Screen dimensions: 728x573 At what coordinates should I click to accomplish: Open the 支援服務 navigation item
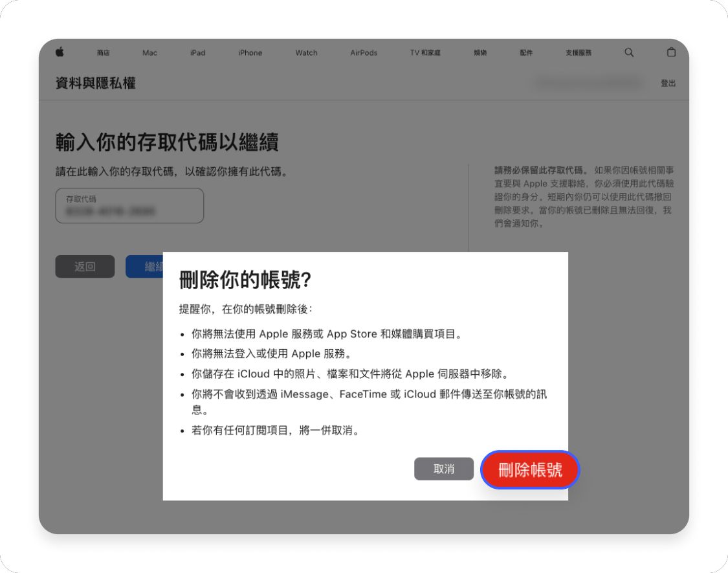(x=579, y=52)
